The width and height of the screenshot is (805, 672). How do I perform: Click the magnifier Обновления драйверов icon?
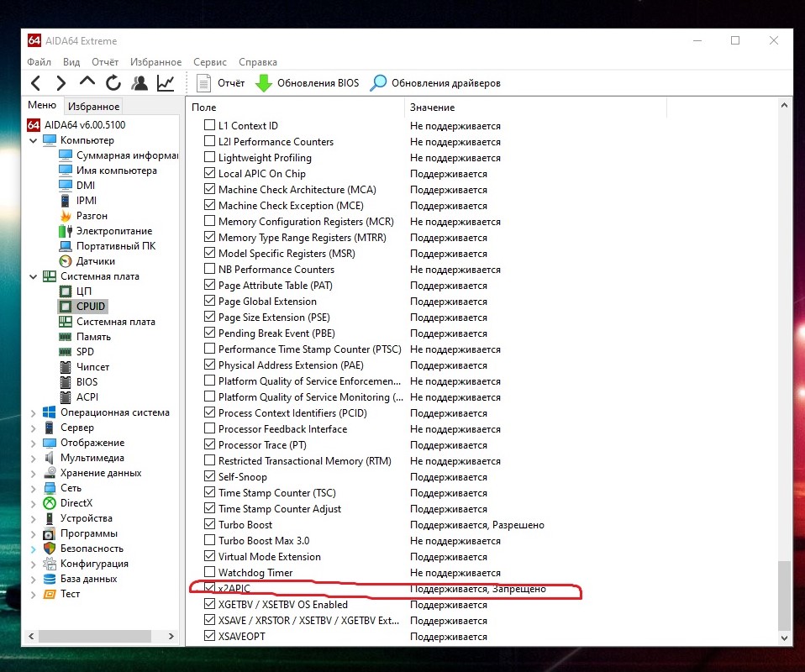[x=378, y=82]
